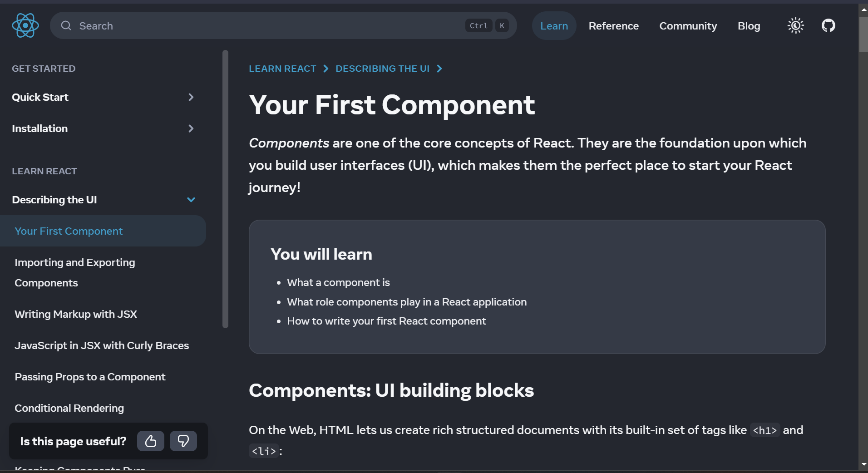Open the DESCRIBING THE UI breadcrumb
The image size is (868, 473).
point(382,69)
